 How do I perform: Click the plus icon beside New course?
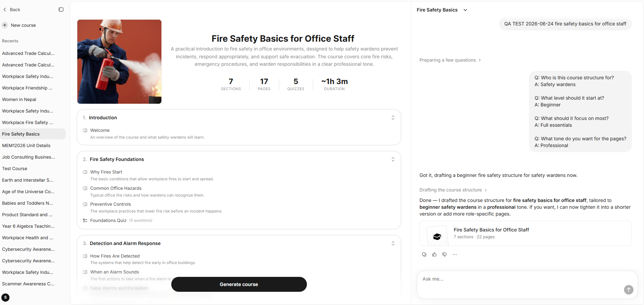pyautogui.click(x=5, y=25)
